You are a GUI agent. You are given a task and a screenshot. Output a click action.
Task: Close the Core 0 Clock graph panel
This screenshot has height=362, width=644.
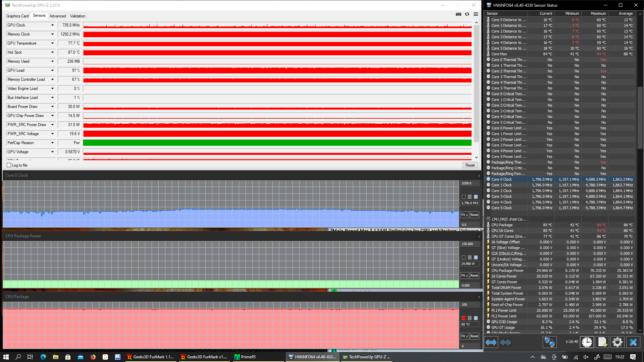pyautogui.click(x=479, y=176)
